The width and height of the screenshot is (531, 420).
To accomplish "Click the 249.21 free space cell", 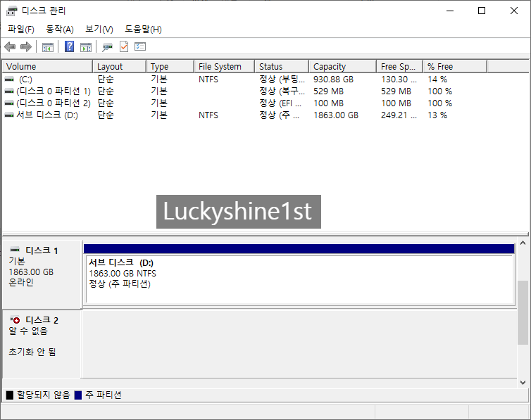I will coord(399,115).
